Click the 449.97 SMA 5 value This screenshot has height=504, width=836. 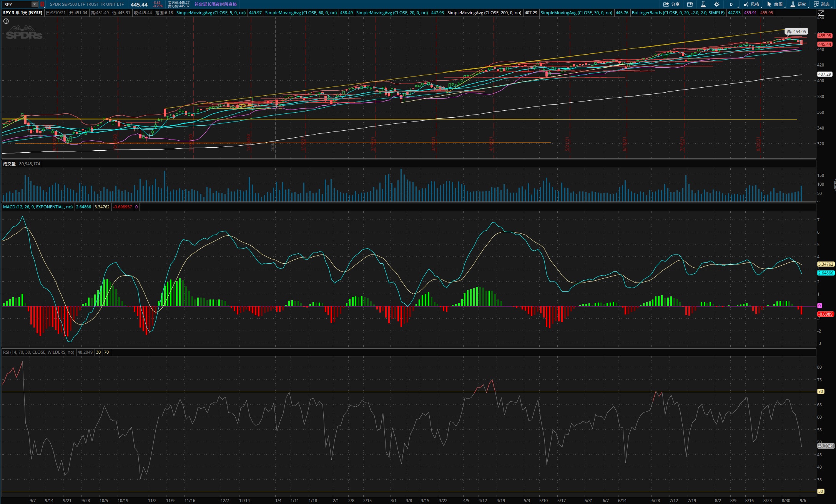point(255,13)
